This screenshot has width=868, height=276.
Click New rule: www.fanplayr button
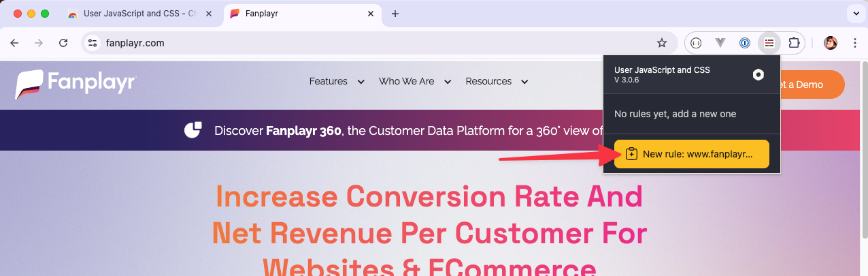click(691, 154)
